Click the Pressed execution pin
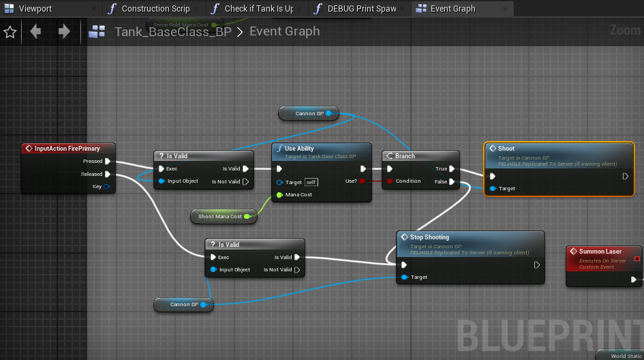Image resolution: width=644 pixels, height=360 pixels. pos(108,161)
